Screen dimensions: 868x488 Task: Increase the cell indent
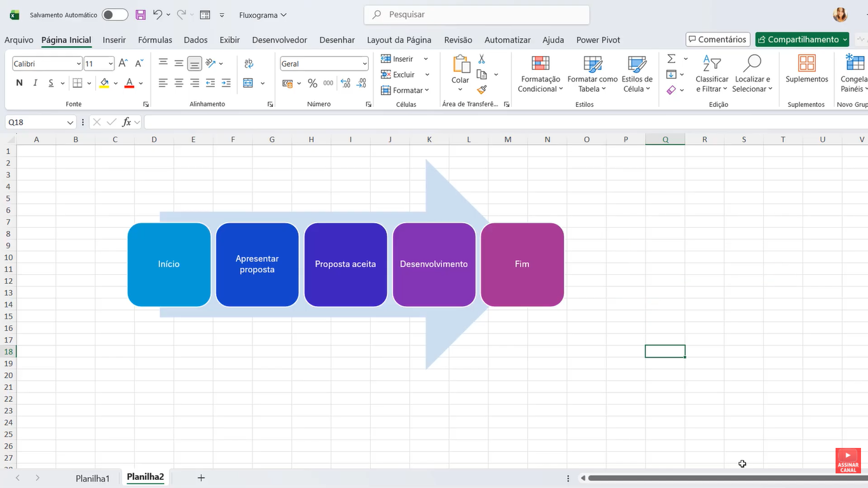(226, 83)
